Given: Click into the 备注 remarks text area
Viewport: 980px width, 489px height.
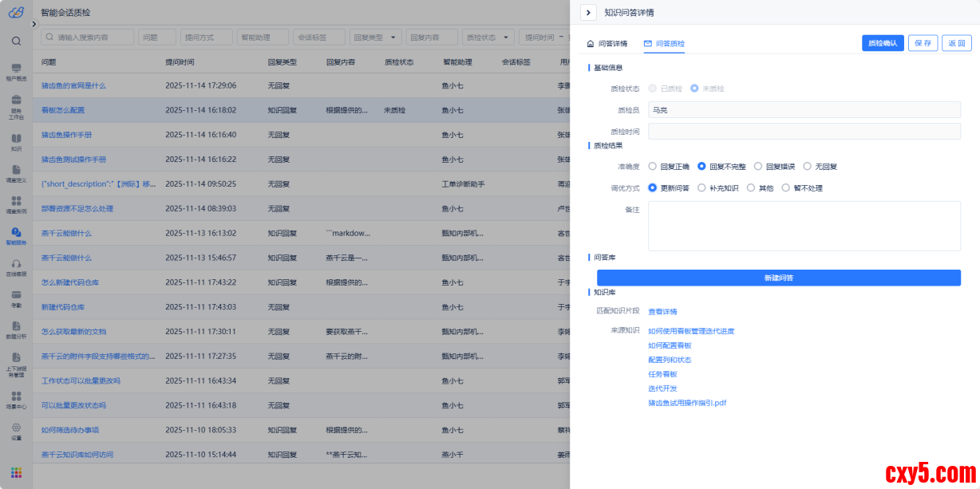Looking at the screenshot, I should (x=804, y=226).
